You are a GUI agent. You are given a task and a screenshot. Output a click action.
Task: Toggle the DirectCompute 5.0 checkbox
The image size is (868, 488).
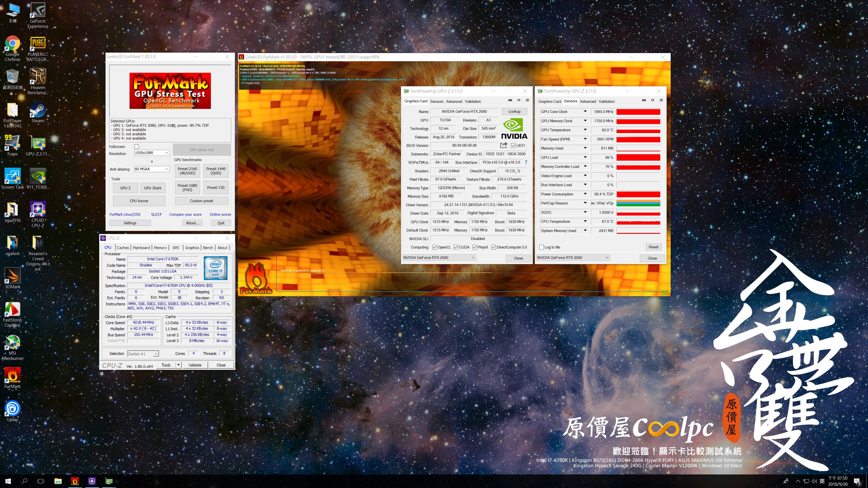coord(494,247)
